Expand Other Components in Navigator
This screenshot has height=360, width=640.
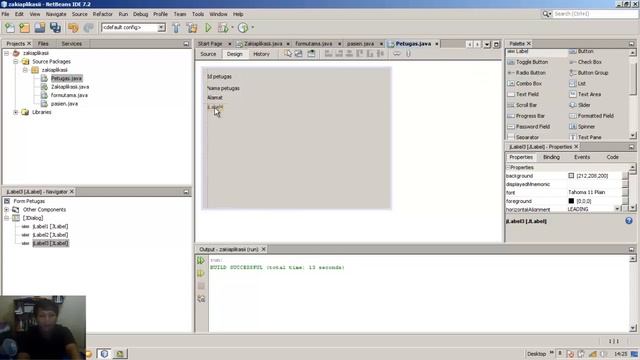[7, 210]
